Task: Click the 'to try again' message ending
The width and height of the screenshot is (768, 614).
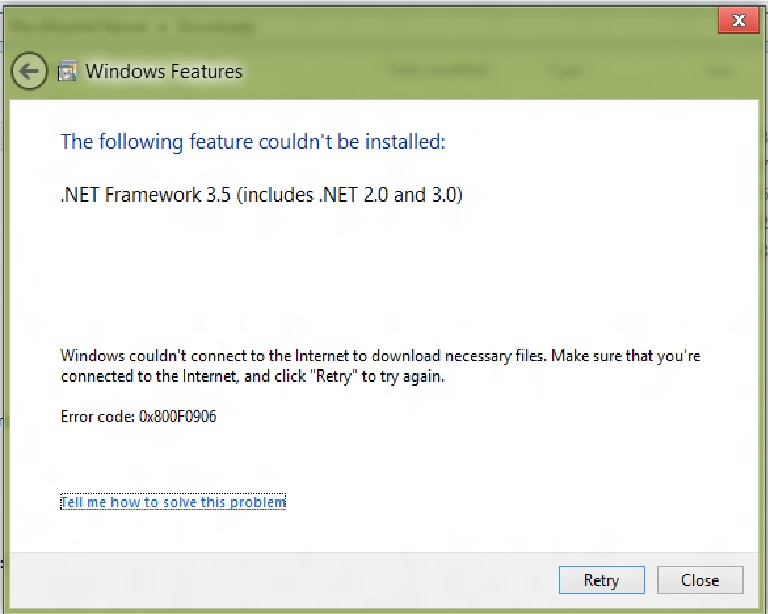Action: (403, 377)
